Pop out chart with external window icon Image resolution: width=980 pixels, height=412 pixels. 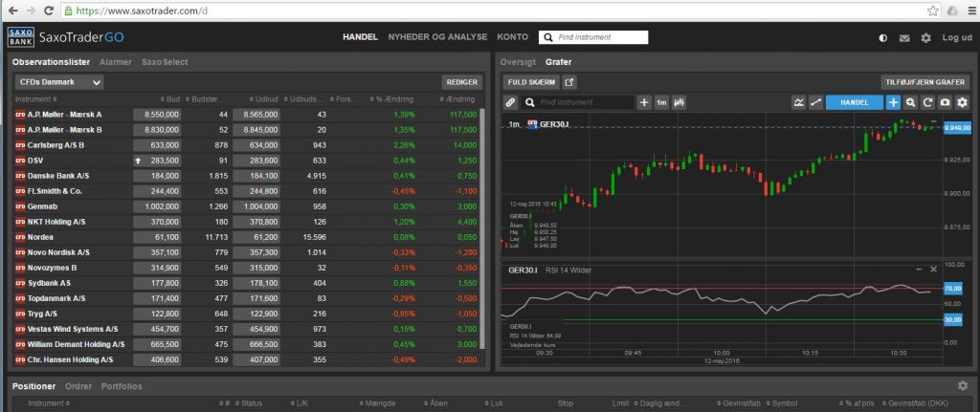568,82
